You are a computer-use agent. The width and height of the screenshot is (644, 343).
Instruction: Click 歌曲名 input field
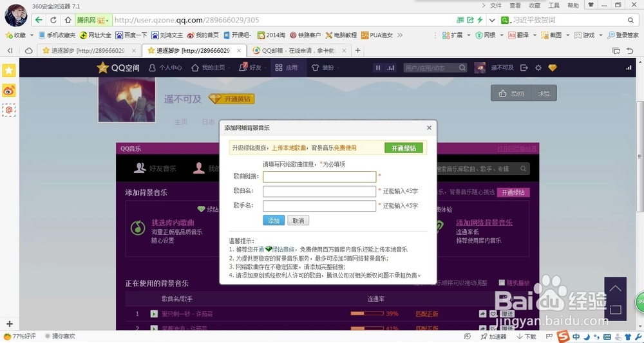(319, 191)
